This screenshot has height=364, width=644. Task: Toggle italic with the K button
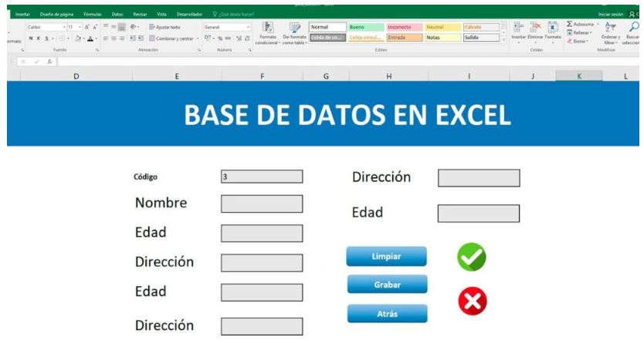pos(39,38)
